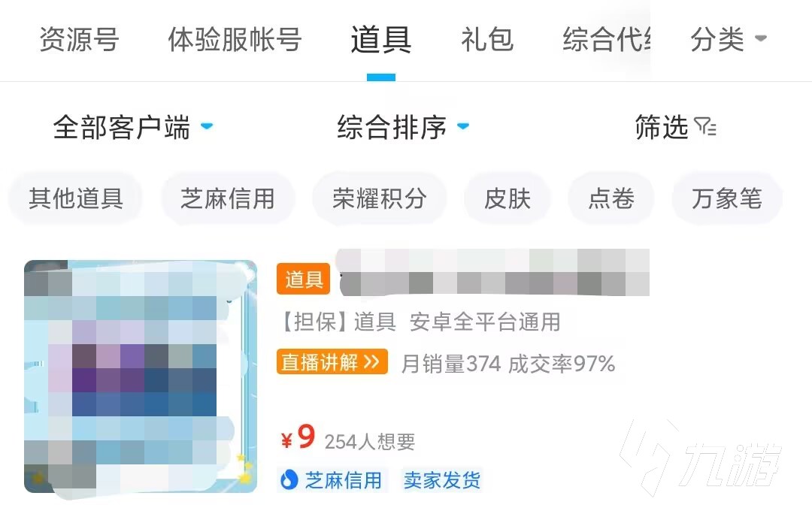Click the orange 道具 label badge
Screen dimensions: 812x520
[x=304, y=279]
